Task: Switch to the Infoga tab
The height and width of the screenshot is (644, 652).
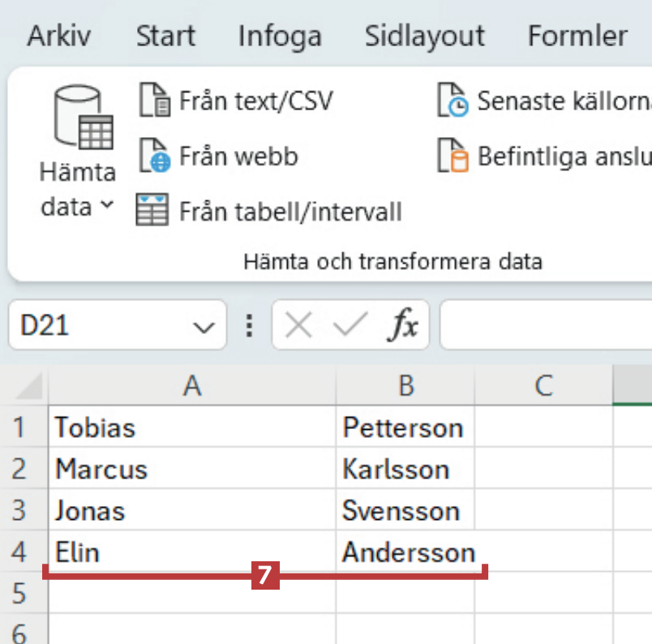Action: coord(280,36)
